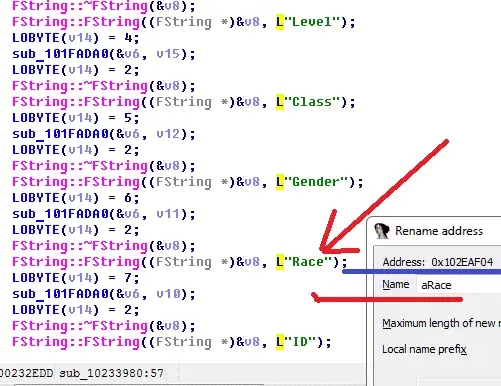
Task: Select the v10 argument variable
Action: (168, 294)
